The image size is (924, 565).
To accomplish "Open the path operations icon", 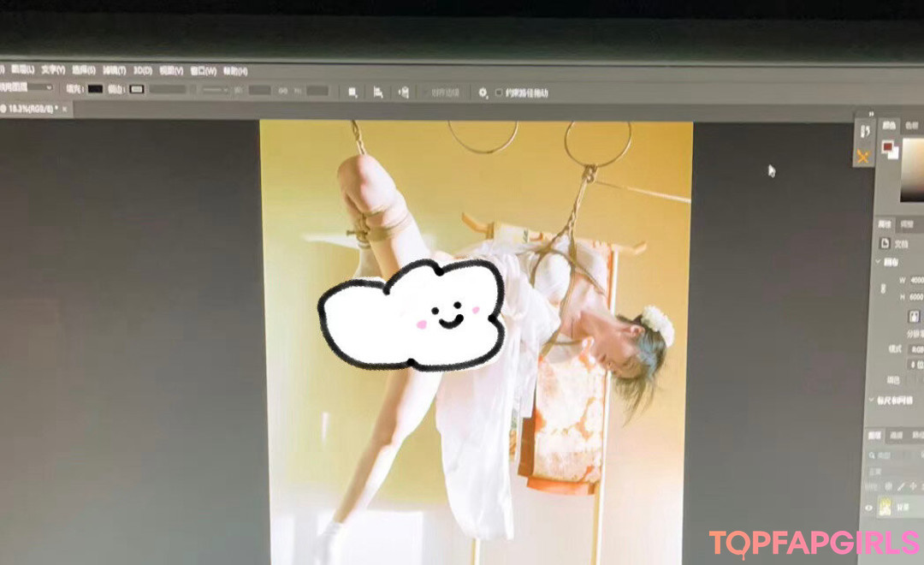I will [x=352, y=92].
